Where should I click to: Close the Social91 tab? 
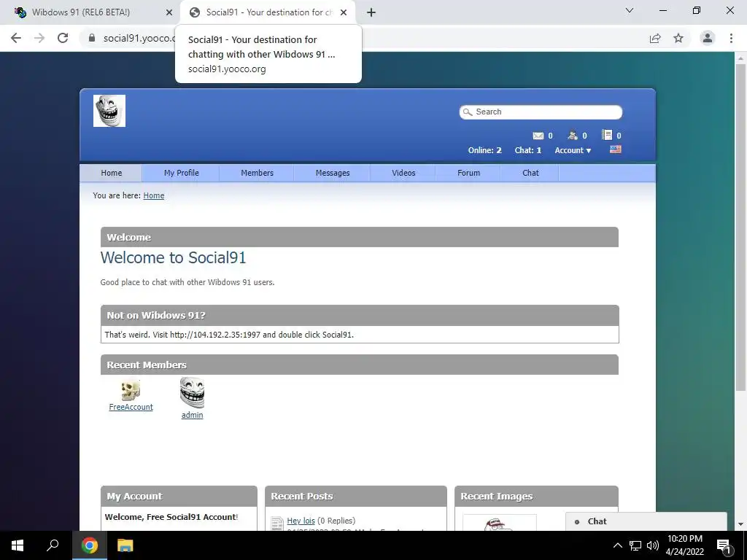click(344, 12)
